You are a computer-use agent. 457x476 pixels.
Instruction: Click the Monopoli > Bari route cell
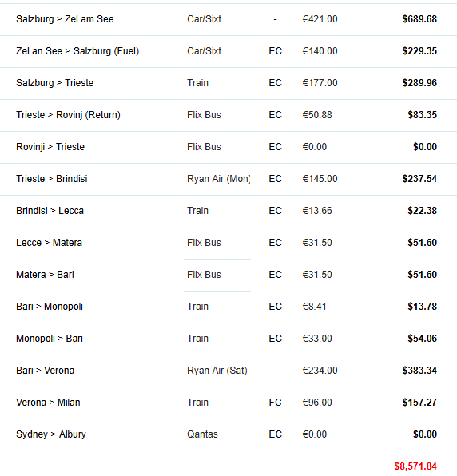50,339
